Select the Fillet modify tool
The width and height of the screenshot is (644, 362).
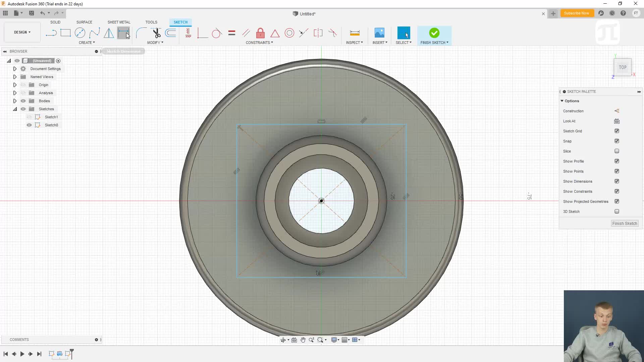(141, 33)
